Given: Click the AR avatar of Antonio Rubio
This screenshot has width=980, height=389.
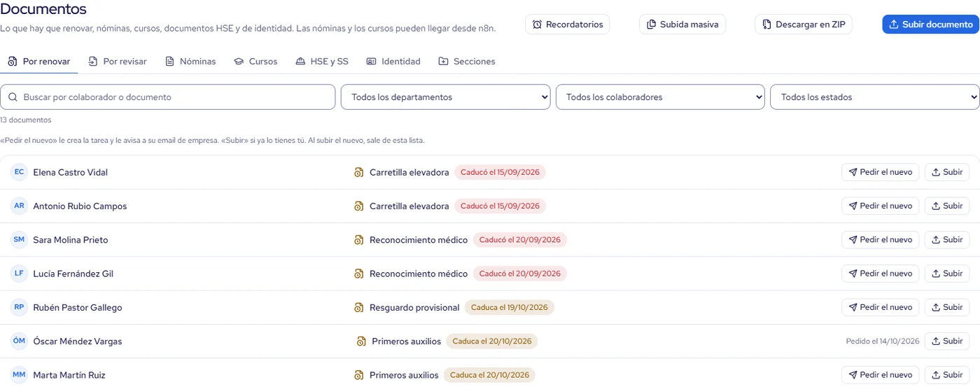Looking at the screenshot, I should (x=19, y=206).
